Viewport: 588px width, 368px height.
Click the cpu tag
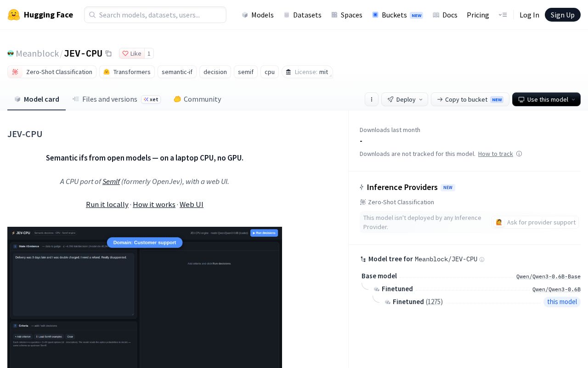coord(270,72)
